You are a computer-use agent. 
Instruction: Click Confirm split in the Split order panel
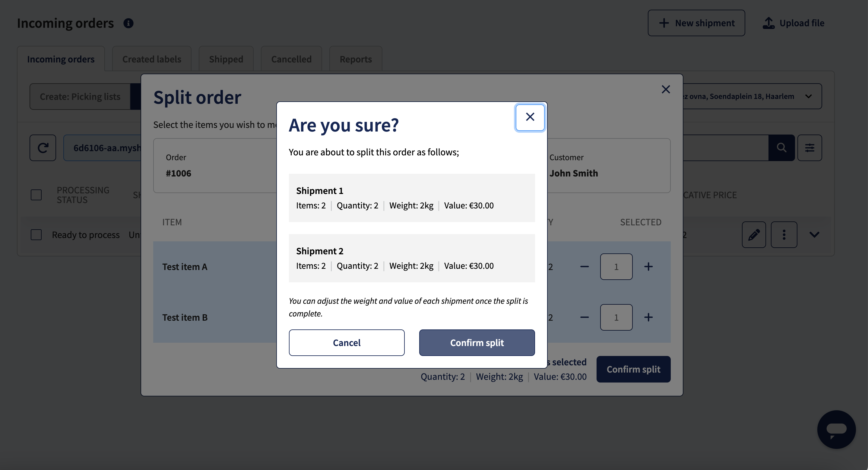point(633,369)
